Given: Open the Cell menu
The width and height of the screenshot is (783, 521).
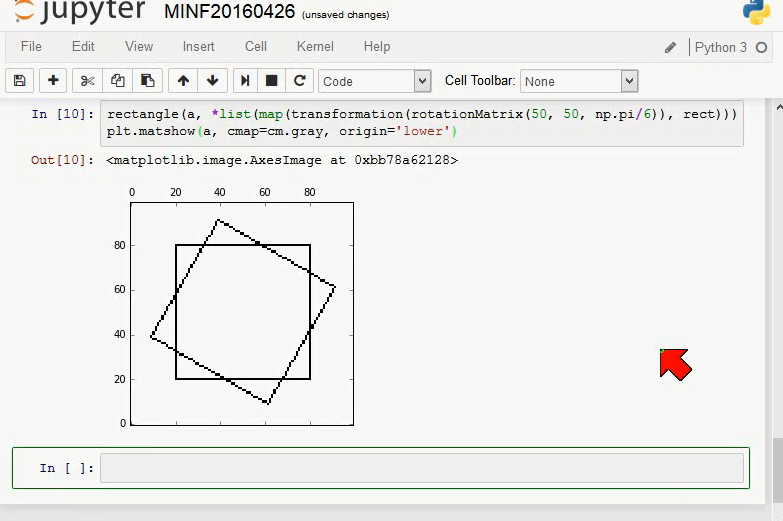Looking at the screenshot, I should (256, 46).
